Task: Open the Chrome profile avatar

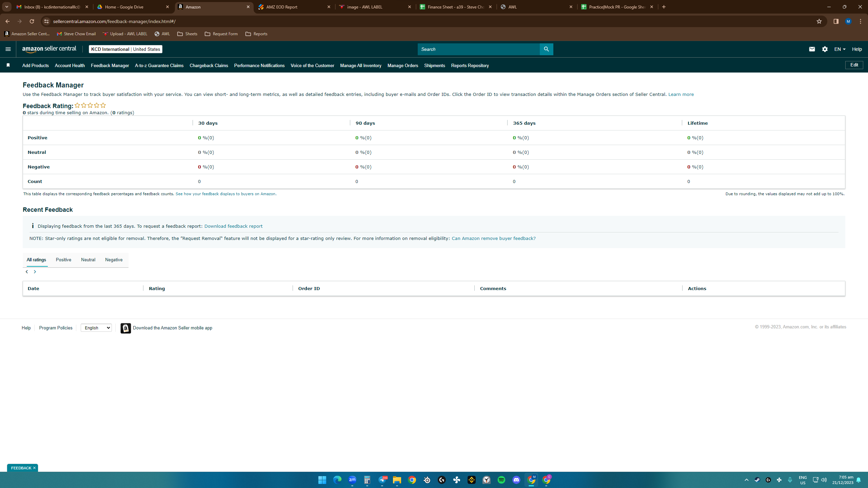Action: tap(848, 21)
